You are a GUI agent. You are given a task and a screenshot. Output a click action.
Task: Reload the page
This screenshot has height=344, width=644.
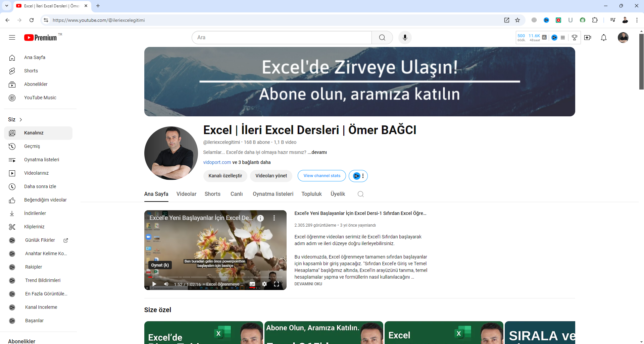click(x=32, y=20)
